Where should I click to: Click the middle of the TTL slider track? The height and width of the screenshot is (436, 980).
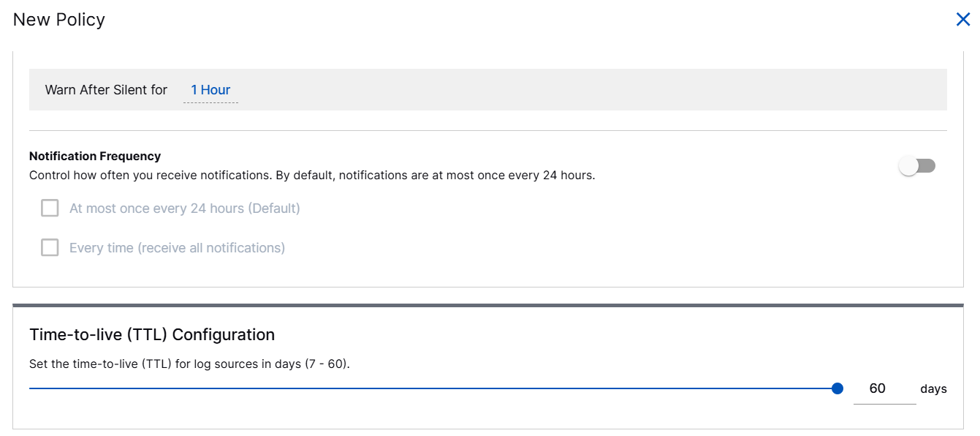click(x=433, y=388)
